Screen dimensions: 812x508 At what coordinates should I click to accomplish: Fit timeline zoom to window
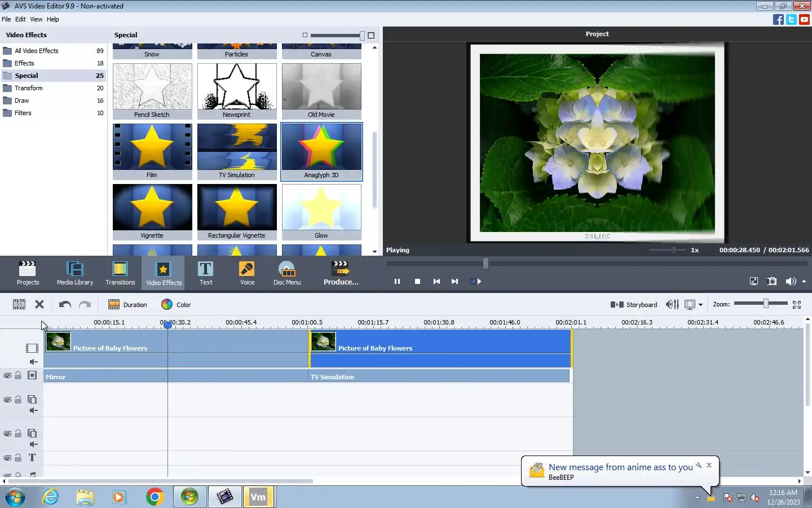tap(797, 304)
